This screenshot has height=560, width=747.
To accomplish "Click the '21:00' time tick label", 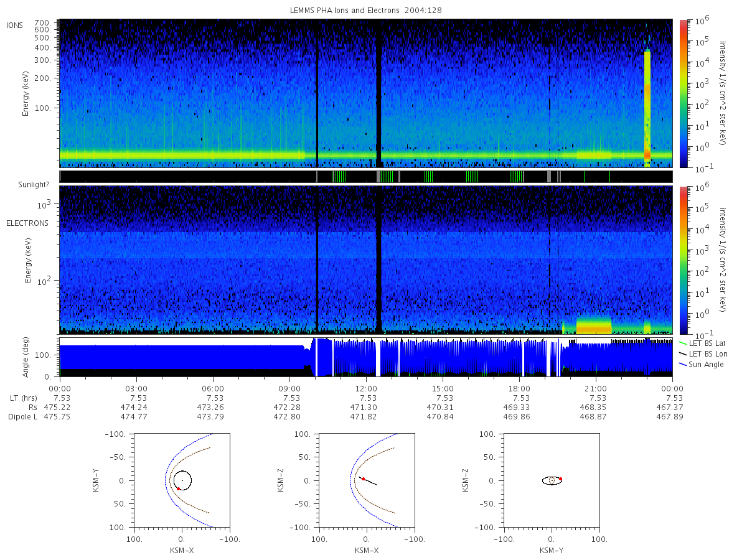I will click(596, 389).
